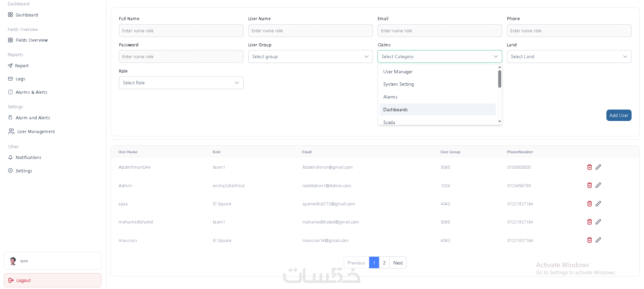Image resolution: width=644 pixels, height=289 pixels.
Task: Go to the Next page
Action: coord(398,263)
